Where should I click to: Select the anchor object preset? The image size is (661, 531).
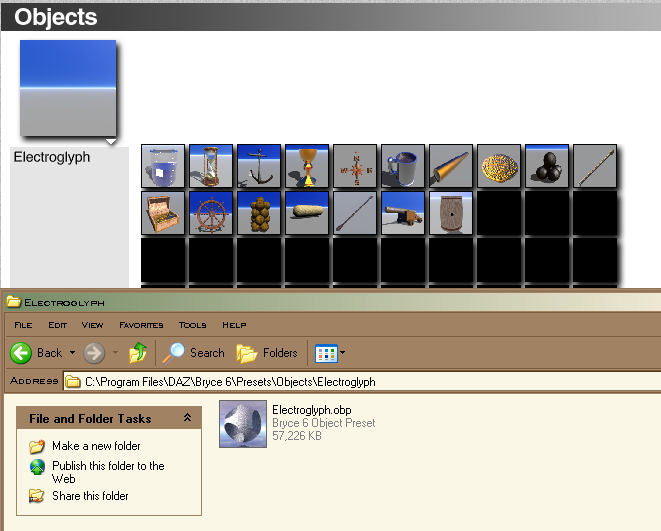(259, 166)
